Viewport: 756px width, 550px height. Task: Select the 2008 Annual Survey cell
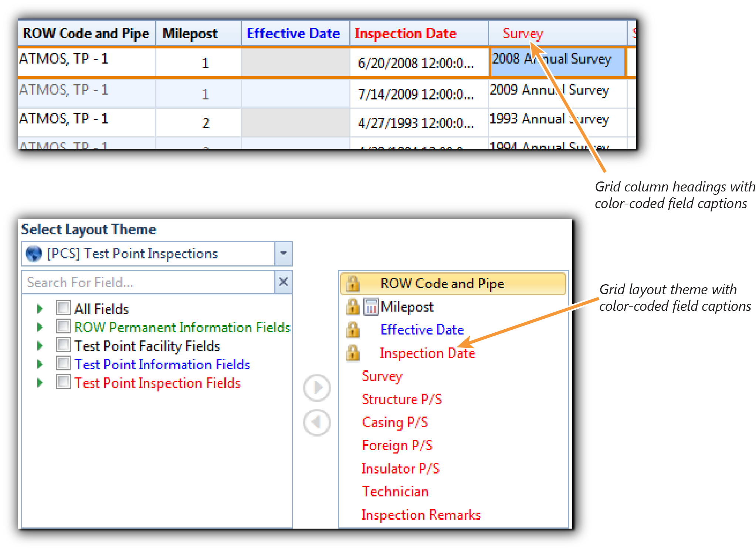[x=557, y=62]
